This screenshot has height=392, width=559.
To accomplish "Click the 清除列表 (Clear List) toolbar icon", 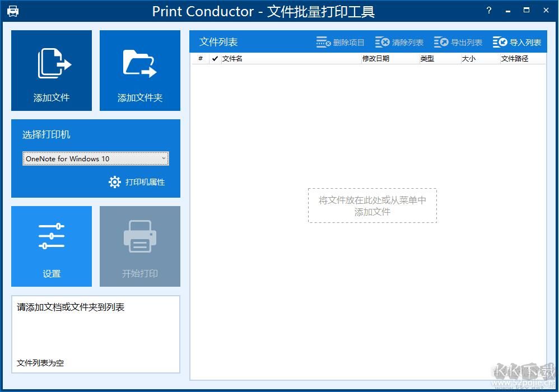I will pos(383,41).
